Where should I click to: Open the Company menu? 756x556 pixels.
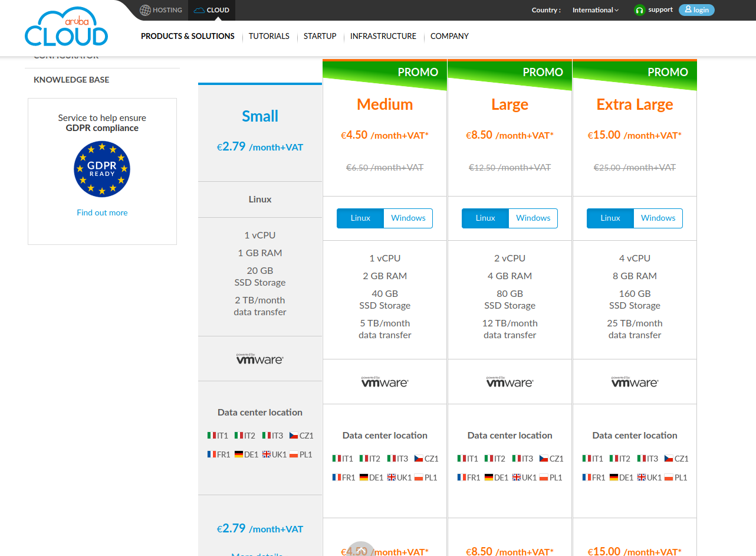(x=449, y=36)
